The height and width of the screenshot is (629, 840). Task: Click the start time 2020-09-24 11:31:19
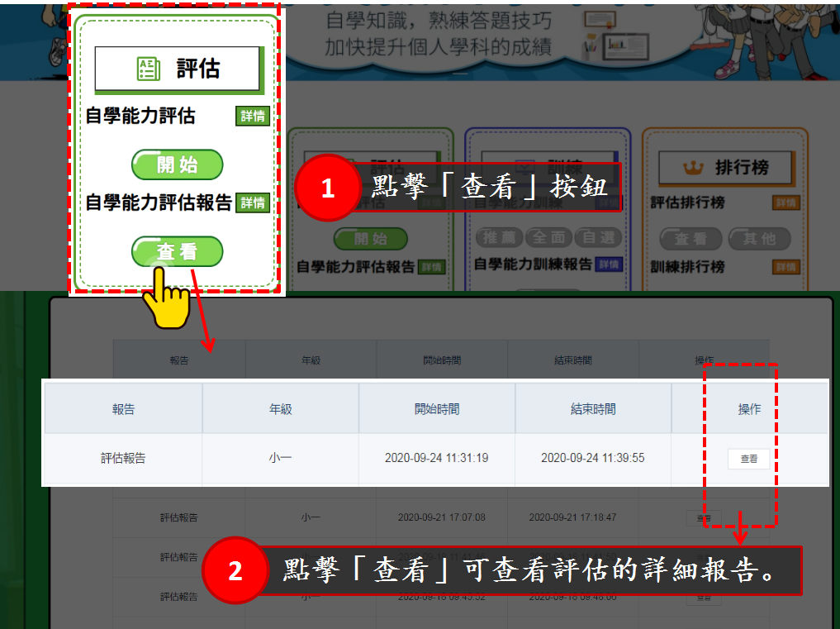point(437,458)
